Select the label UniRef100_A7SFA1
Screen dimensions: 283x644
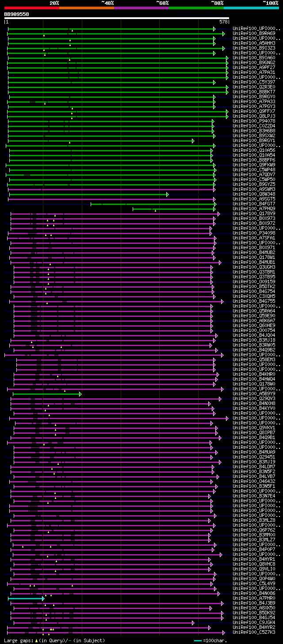pos(254,238)
